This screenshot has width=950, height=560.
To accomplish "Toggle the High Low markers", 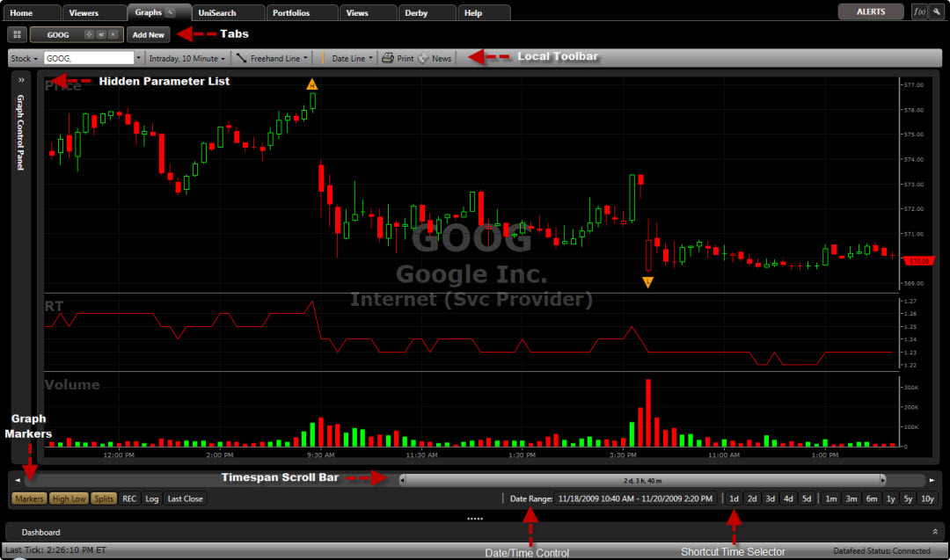I will (x=68, y=498).
